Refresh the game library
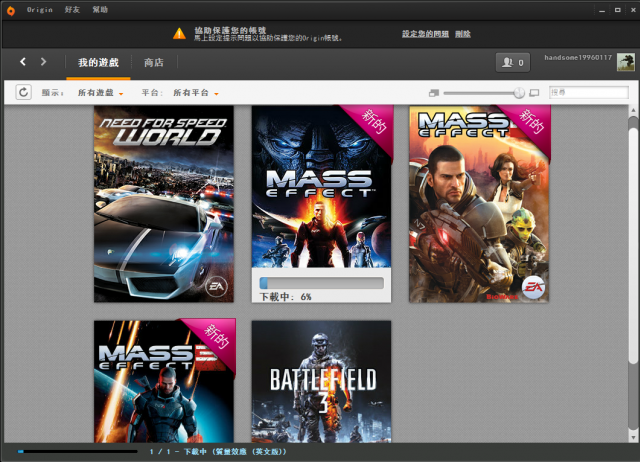The height and width of the screenshot is (462, 640). tap(24, 92)
